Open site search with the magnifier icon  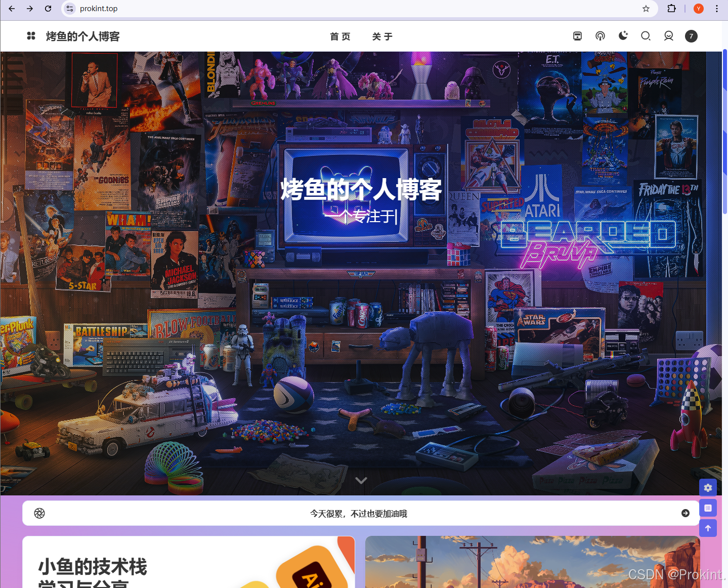(x=646, y=36)
